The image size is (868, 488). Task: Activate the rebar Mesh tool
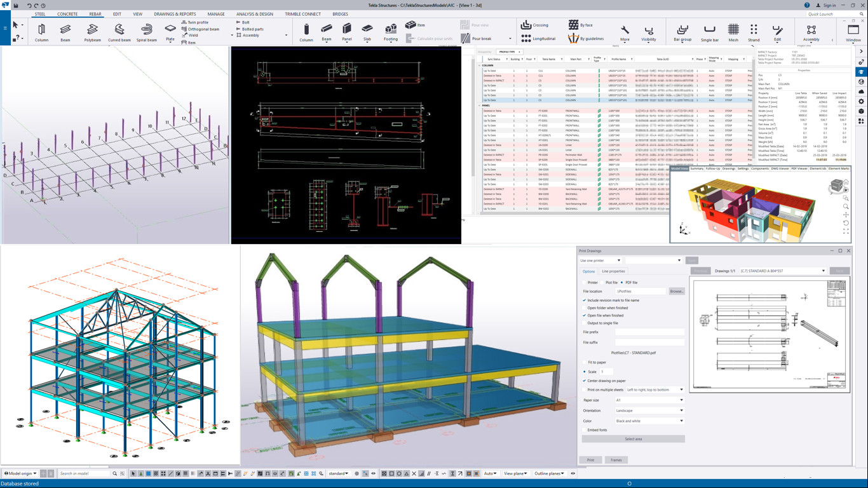click(x=733, y=32)
